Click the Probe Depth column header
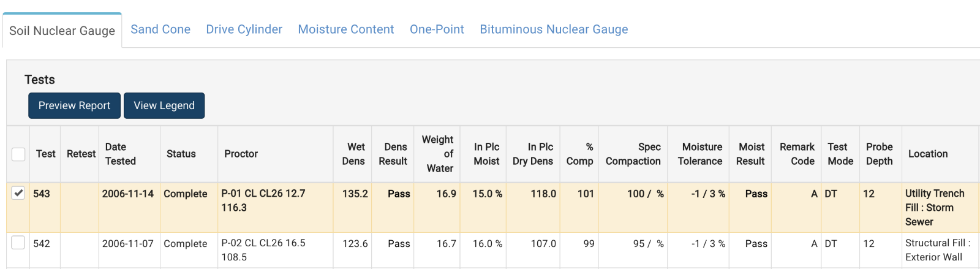The image size is (980, 269). (x=880, y=154)
